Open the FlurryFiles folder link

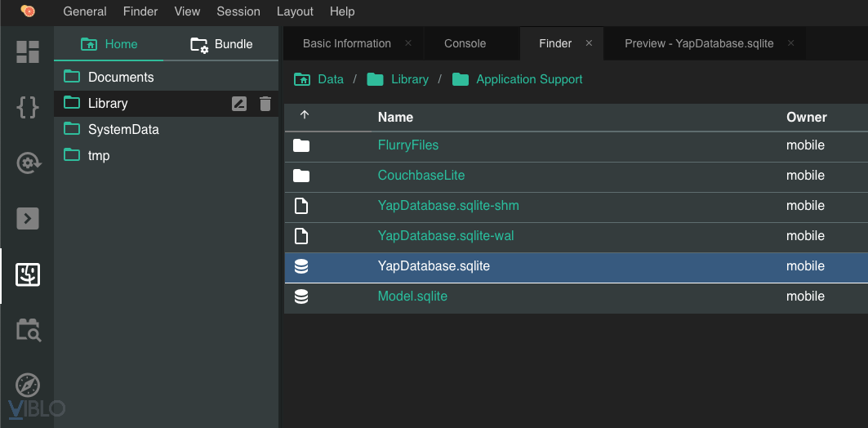point(408,145)
